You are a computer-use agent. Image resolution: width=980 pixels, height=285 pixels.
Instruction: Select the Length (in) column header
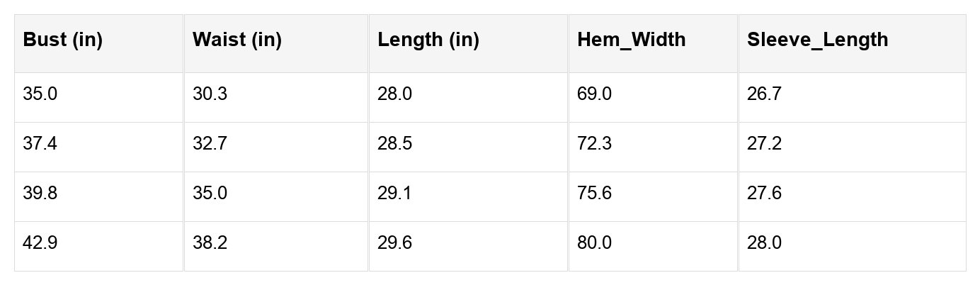[428, 40]
